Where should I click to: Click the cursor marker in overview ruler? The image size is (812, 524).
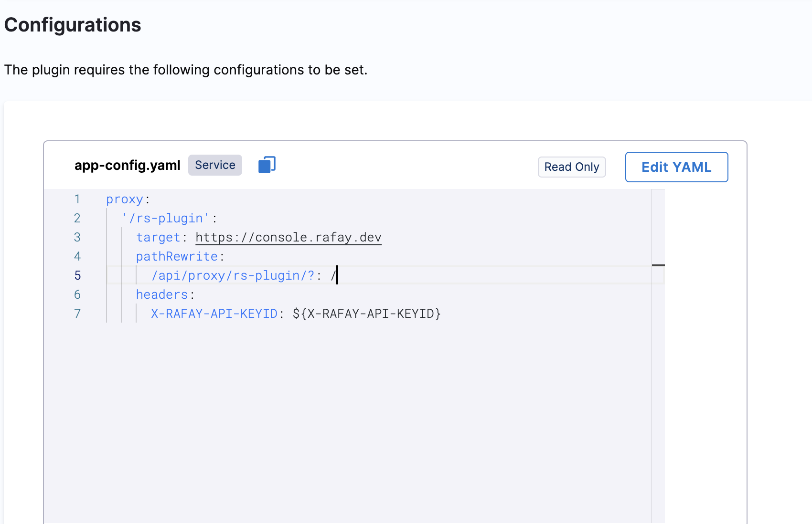point(658,265)
